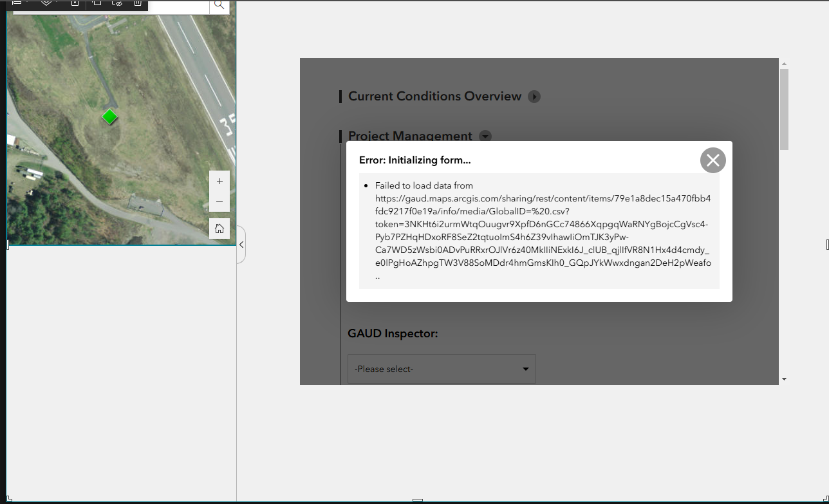829x504 pixels.
Task: Click the Current Conditions Overview arrow button
Action: 534,97
